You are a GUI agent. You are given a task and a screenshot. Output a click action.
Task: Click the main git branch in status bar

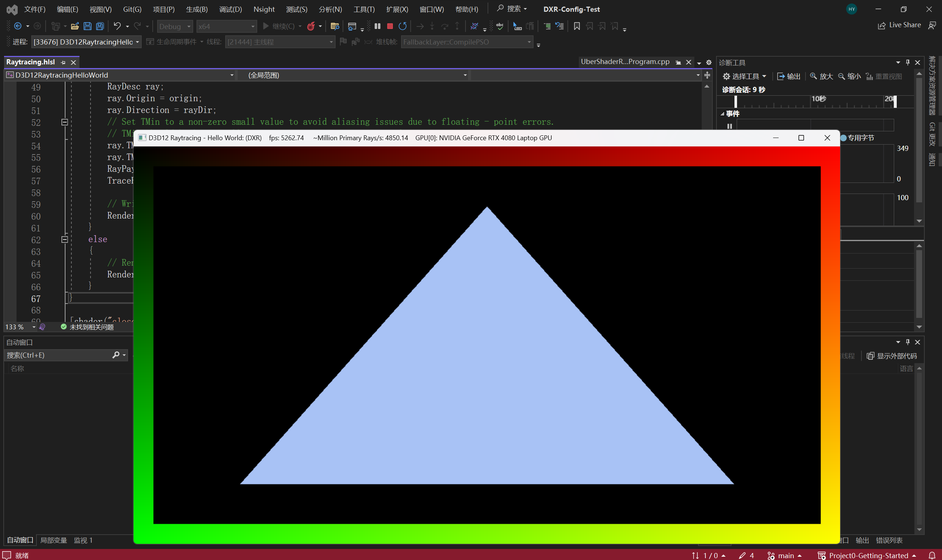[785, 556]
